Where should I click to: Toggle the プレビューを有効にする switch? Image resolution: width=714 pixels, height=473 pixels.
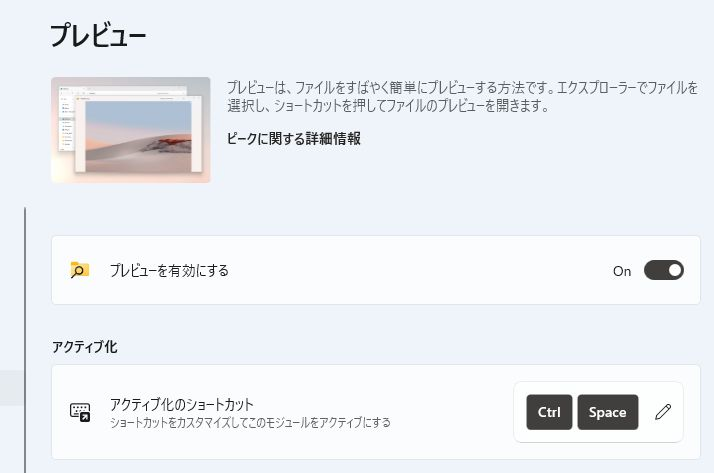coord(663,270)
